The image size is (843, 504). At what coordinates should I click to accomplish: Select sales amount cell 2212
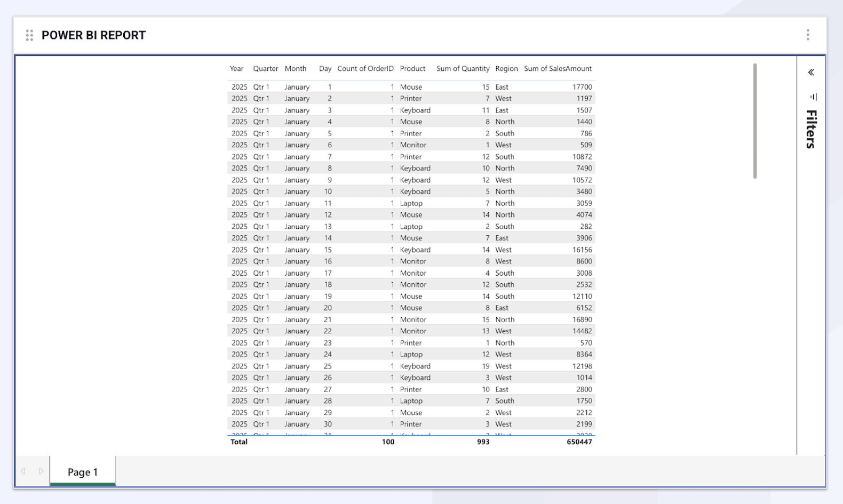pos(584,413)
